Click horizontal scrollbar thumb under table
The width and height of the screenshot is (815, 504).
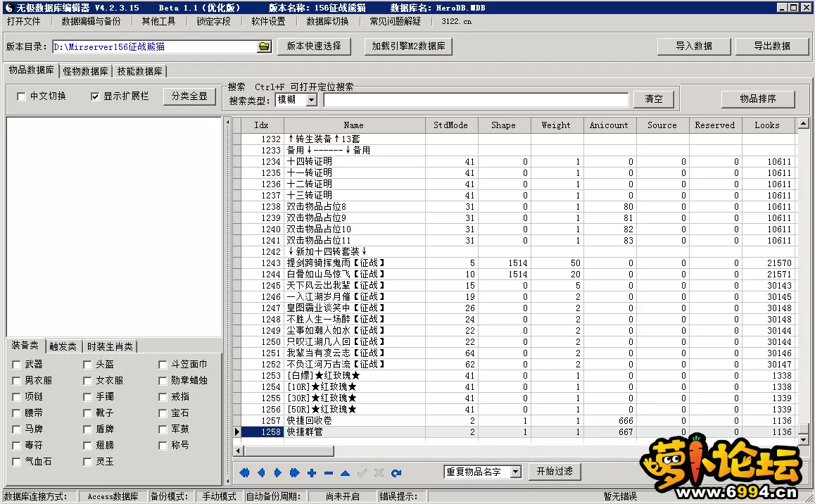[289, 451]
